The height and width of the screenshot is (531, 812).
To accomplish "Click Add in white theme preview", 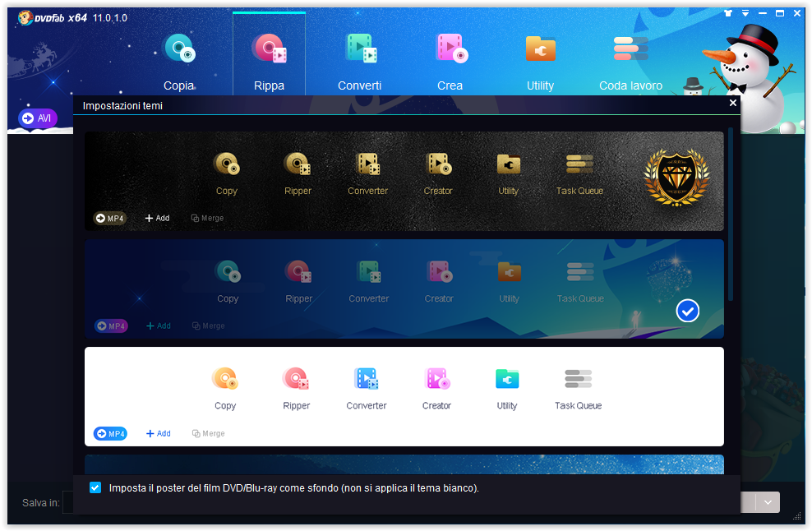I will point(159,434).
